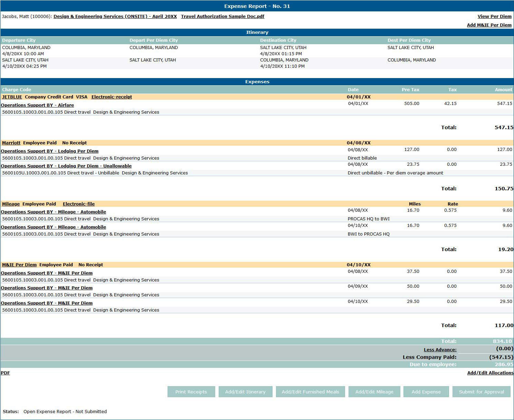Open the JETBLUE charge details
This screenshot has width=514, height=420.
tap(12, 97)
